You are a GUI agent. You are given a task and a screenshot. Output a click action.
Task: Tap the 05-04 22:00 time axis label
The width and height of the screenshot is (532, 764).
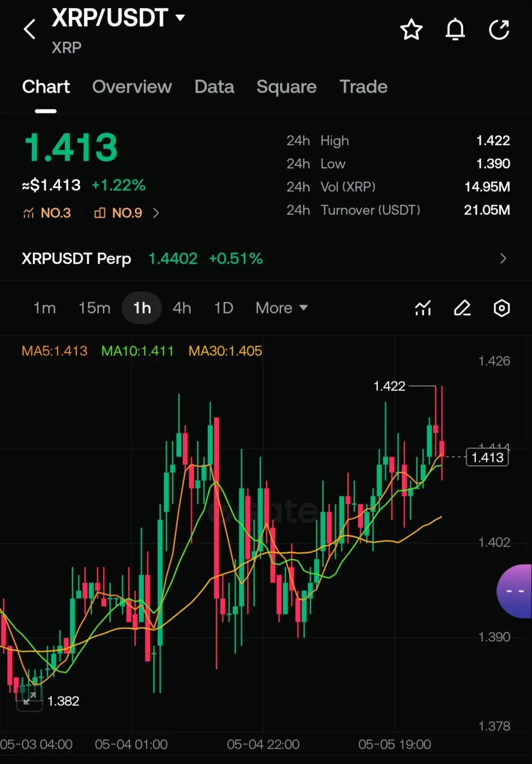(263, 744)
